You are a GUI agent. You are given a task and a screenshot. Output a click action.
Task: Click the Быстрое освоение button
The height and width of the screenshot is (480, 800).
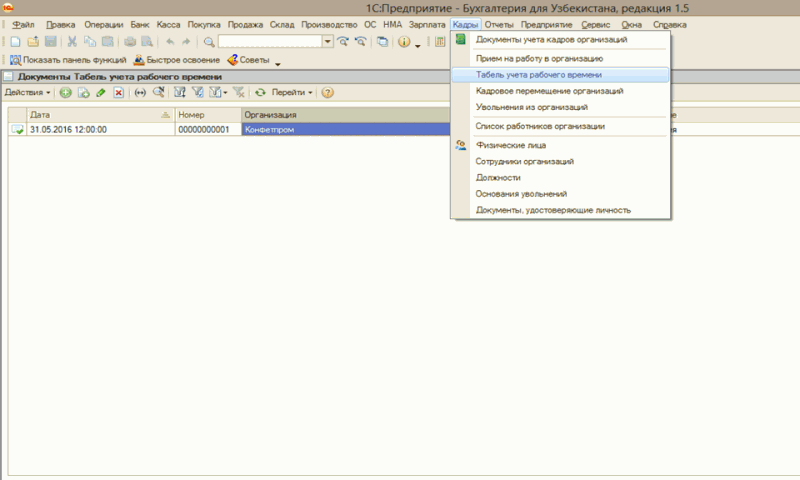pyautogui.click(x=176, y=60)
